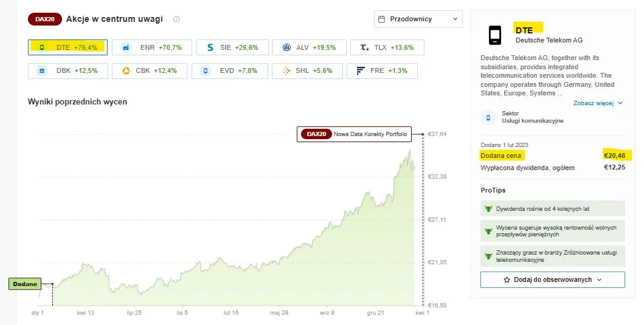Click the star icon in Dodaj do obserwowanych

507,280
